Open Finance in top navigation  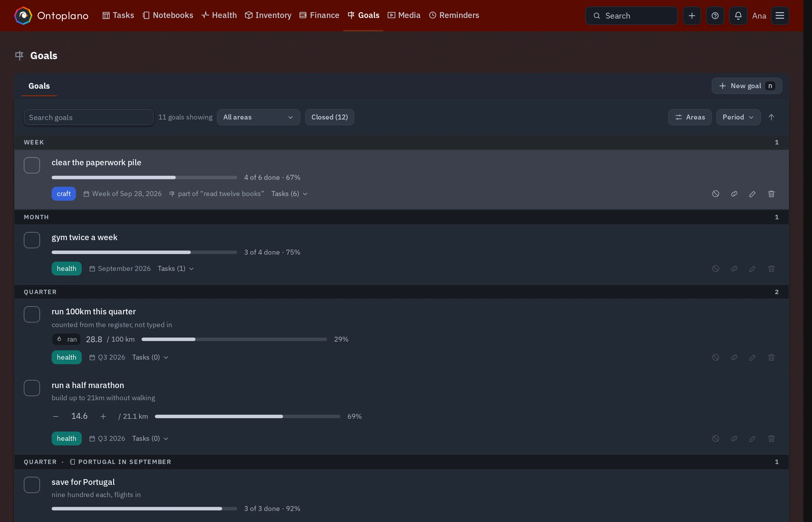[x=319, y=16]
